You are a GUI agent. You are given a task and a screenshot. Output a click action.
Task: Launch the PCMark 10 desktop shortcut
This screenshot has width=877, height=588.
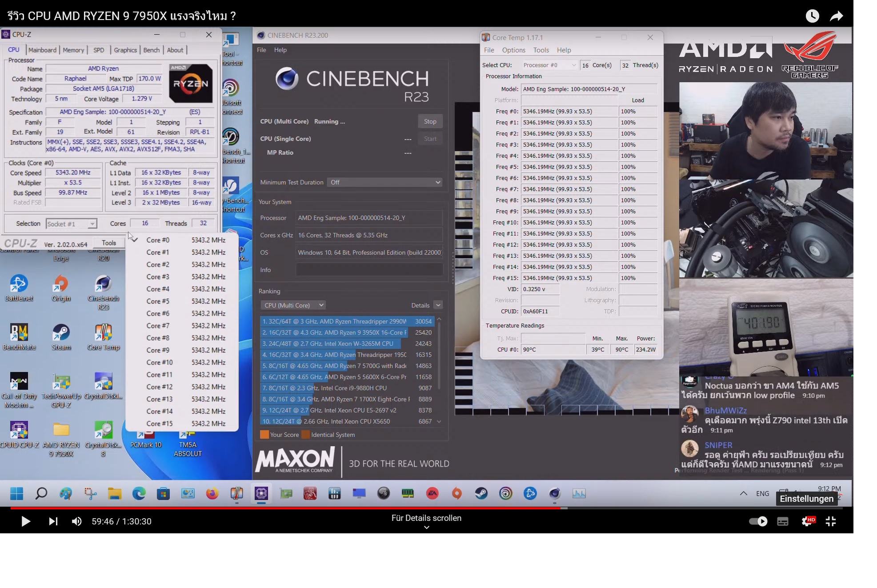click(x=146, y=439)
